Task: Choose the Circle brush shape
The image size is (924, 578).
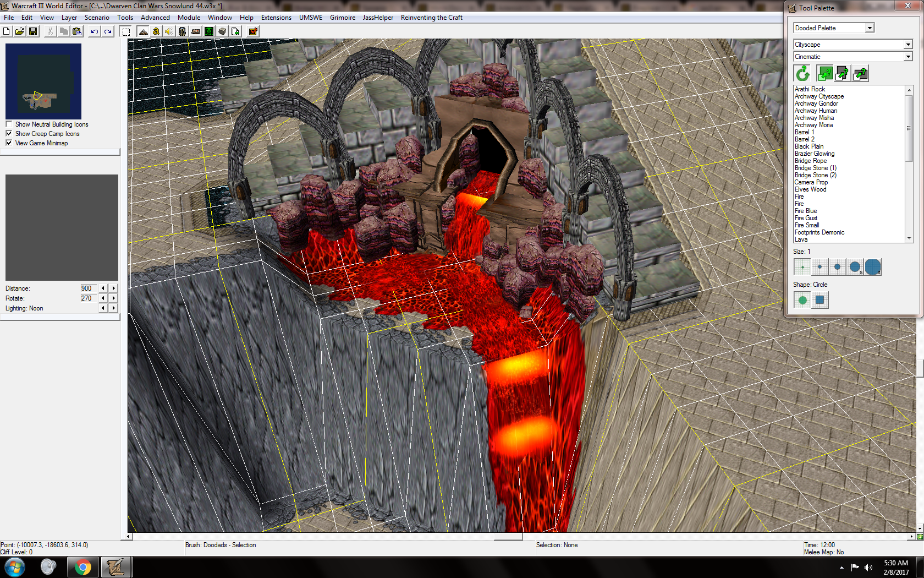Action: (x=802, y=300)
